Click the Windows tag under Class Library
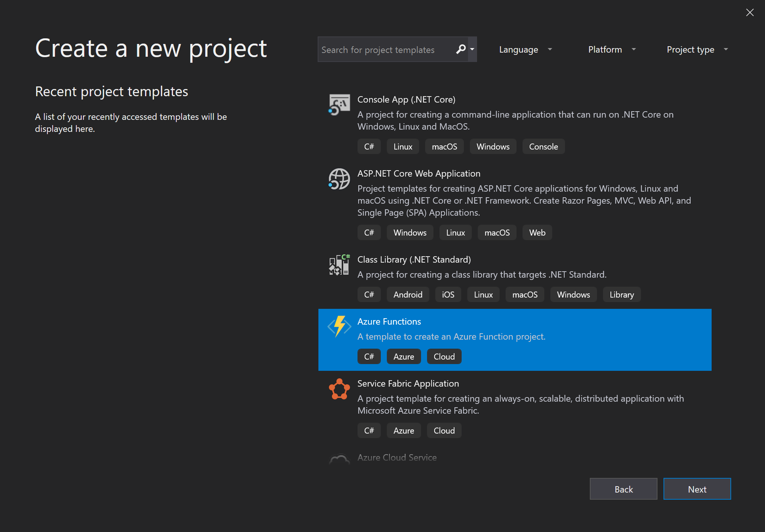This screenshot has width=765, height=532. coord(573,295)
